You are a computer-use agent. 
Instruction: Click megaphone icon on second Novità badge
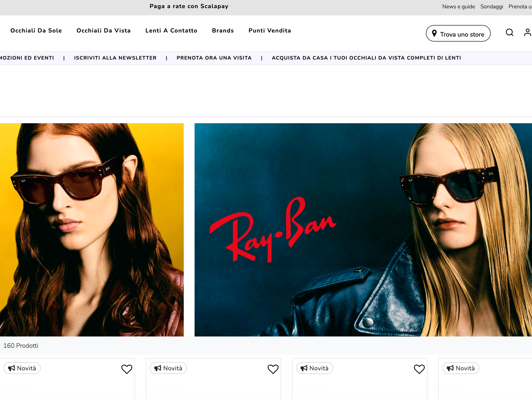click(158, 368)
